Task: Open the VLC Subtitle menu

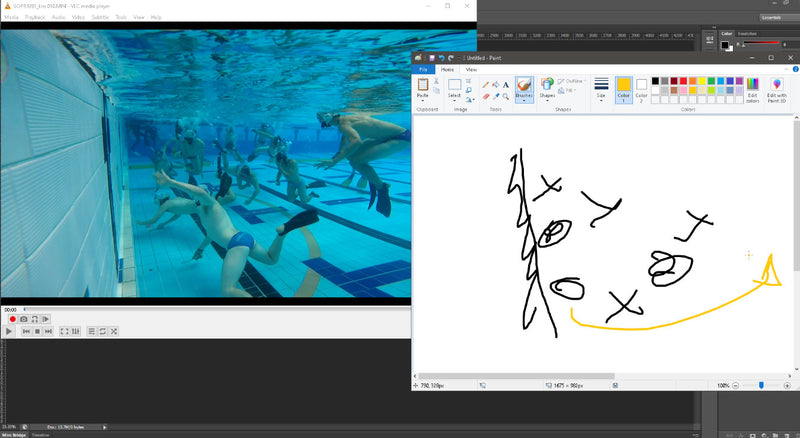Action: (100, 17)
